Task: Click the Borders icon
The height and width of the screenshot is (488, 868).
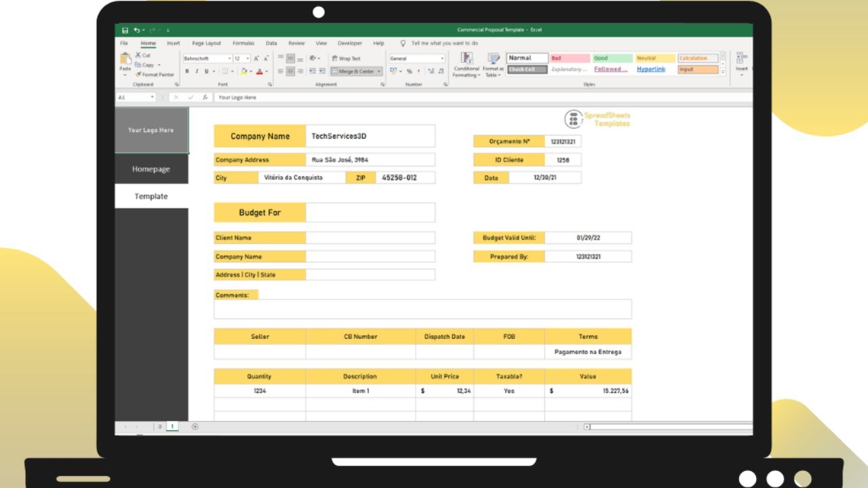Action: 224,71
